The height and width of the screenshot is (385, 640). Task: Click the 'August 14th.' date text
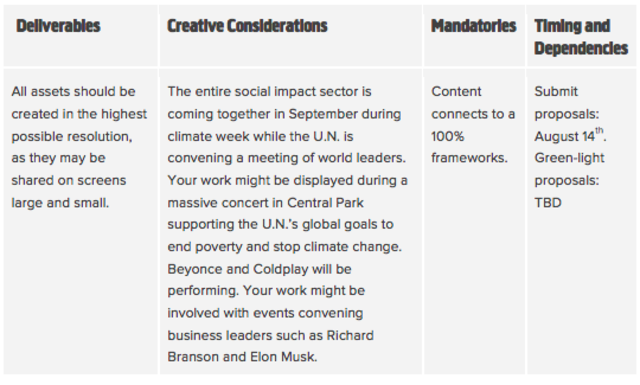pyautogui.click(x=570, y=135)
